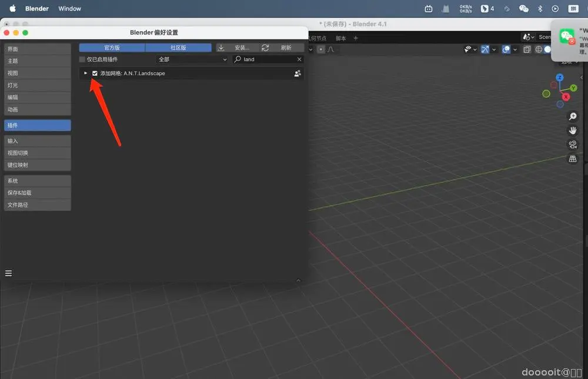This screenshot has width=588, height=379.
Task: Click the zoom magnifier viewport icon
Action: (573, 116)
